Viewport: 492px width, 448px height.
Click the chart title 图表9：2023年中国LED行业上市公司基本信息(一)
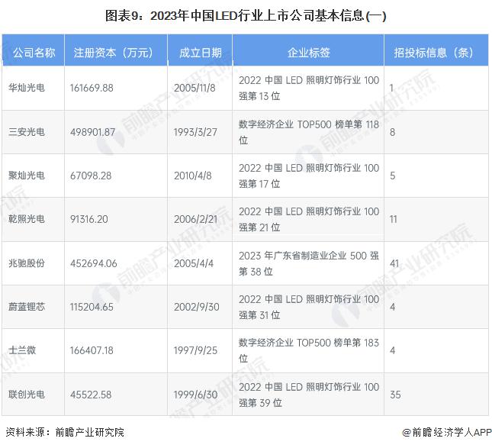pos(246,16)
